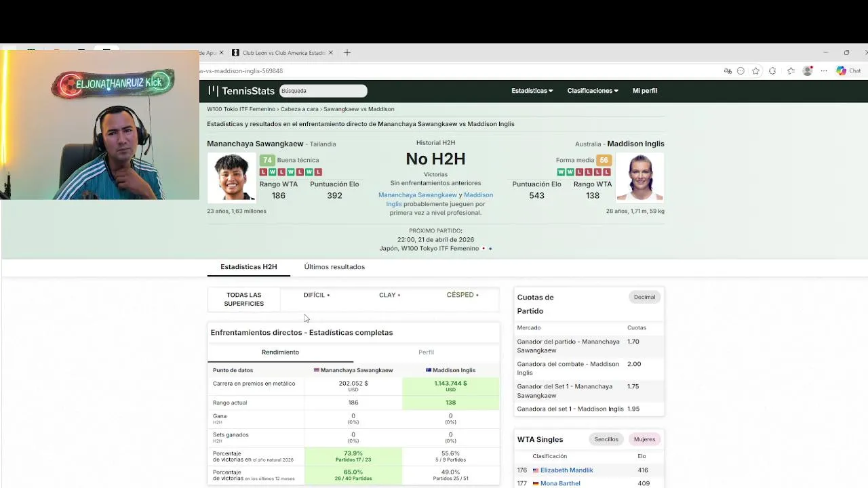Click the TennisStats logo
Screen dimensions: 868x488
(x=241, y=91)
